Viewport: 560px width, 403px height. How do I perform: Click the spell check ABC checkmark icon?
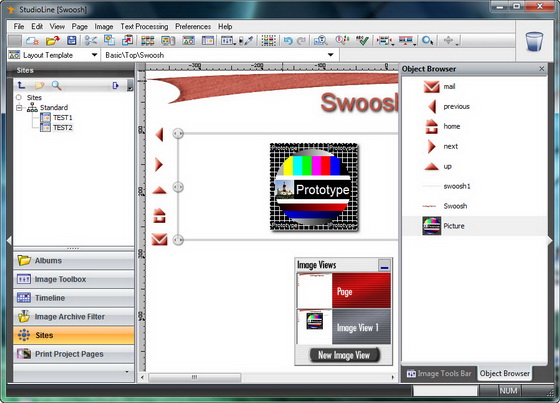(362, 40)
